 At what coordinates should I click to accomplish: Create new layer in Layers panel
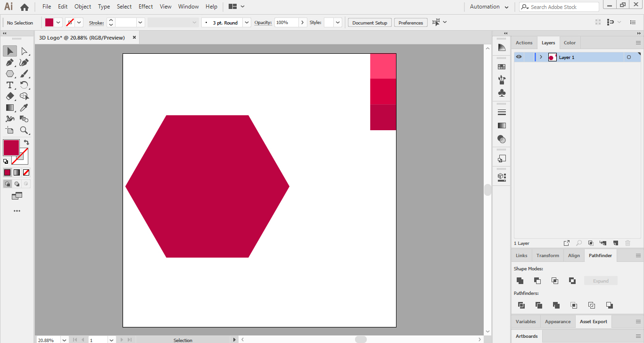point(615,243)
